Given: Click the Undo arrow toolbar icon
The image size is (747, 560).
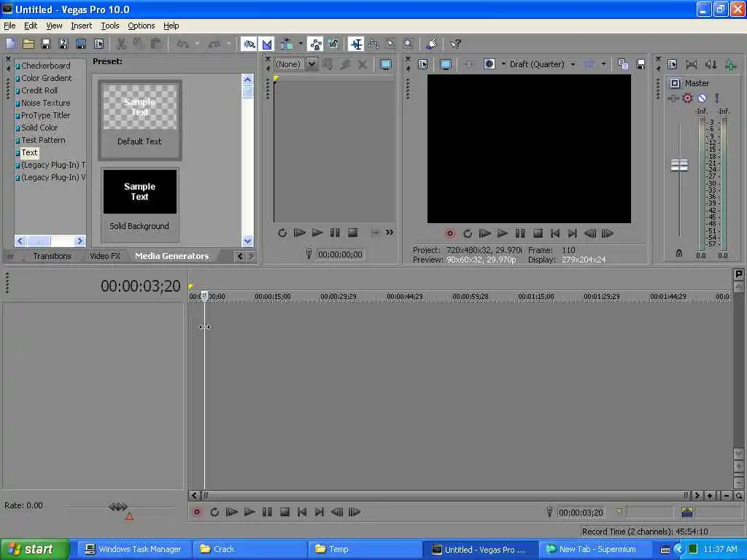Looking at the screenshot, I should pos(183,44).
